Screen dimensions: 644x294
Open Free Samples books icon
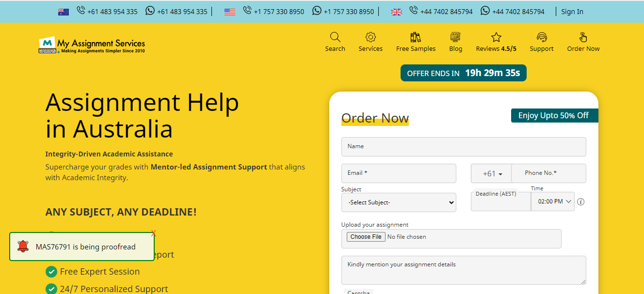pyautogui.click(x=416, y=37)
